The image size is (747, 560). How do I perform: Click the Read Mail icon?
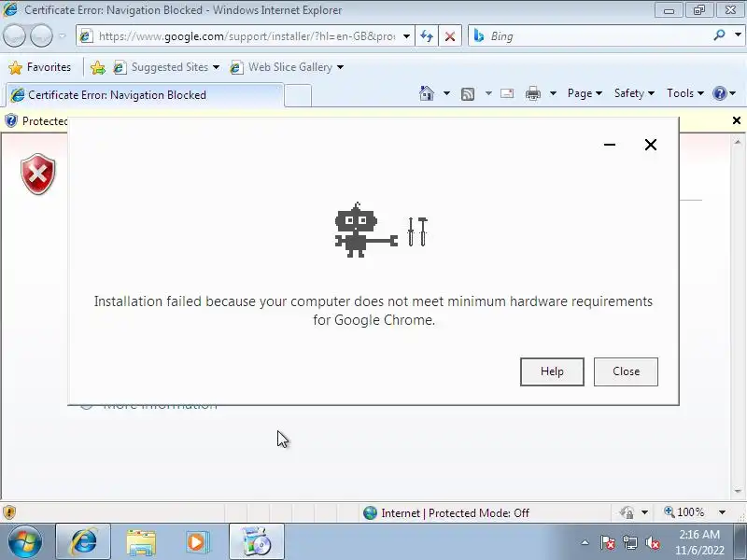pyautogui.click(x=507, y=93)
